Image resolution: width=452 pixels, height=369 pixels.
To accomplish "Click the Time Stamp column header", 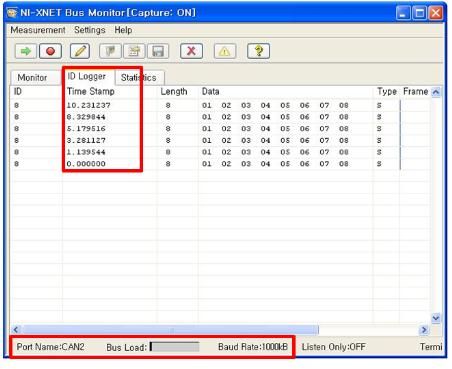I will (x=91, y=91).
